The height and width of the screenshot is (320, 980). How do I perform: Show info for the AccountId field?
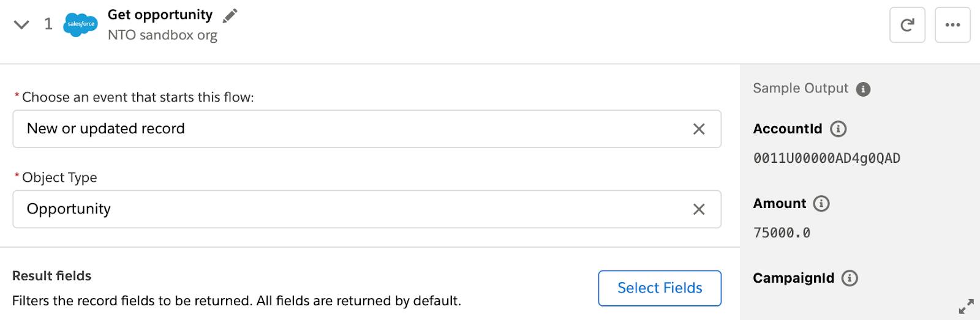[838, 129]
